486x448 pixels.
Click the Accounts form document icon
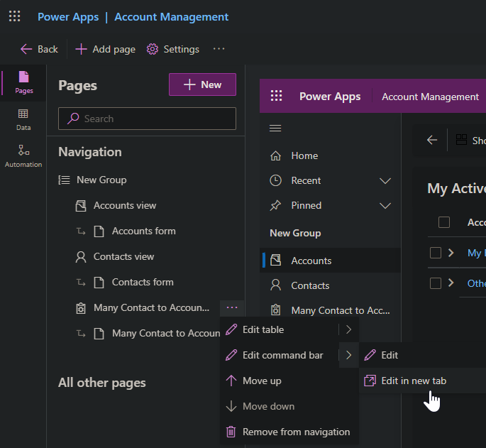pyautogui.click(x=99, y=231)
